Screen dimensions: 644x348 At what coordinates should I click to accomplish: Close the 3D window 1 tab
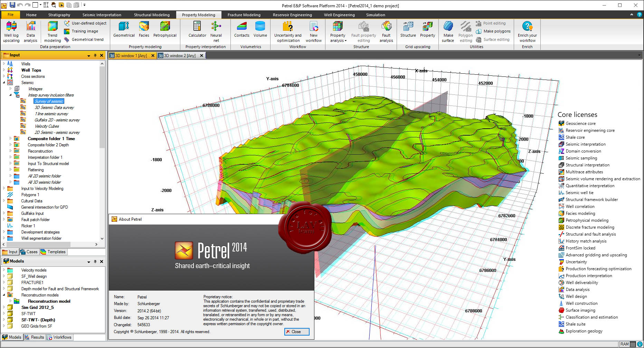(x=153, y=55)
